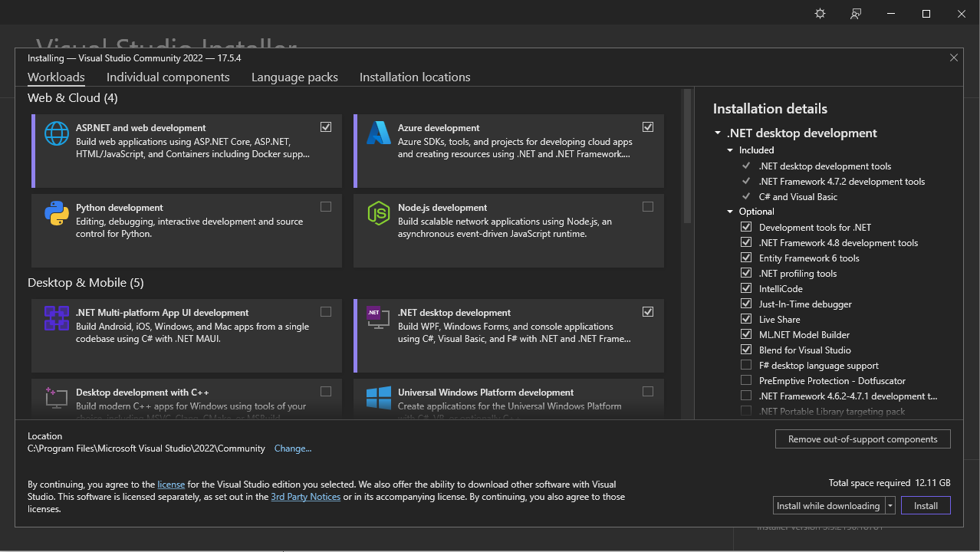980x552 pixels.
Task: Open the Installation locations tab
Action: (415, 77)
